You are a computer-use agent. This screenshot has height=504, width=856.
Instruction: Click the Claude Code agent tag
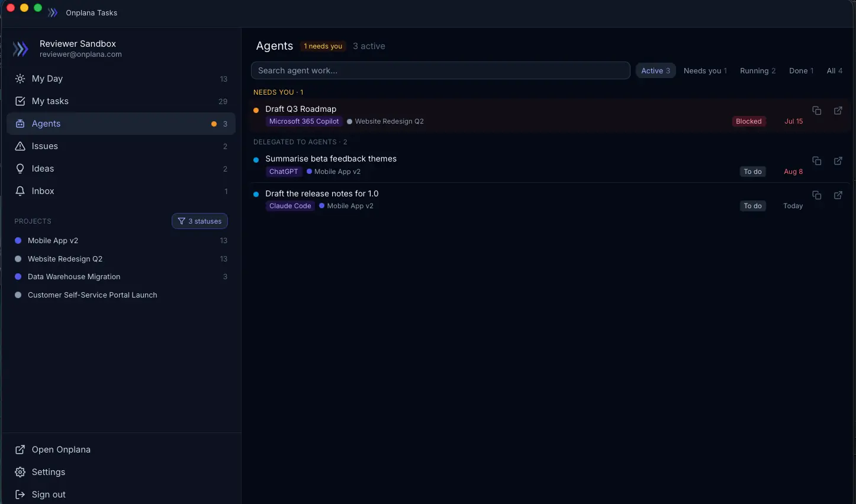point(290,206)
